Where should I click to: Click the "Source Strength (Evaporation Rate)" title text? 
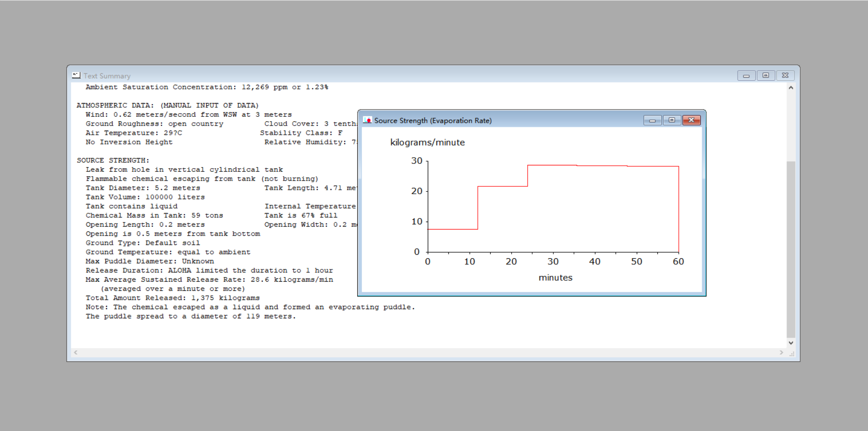[433, 120]
